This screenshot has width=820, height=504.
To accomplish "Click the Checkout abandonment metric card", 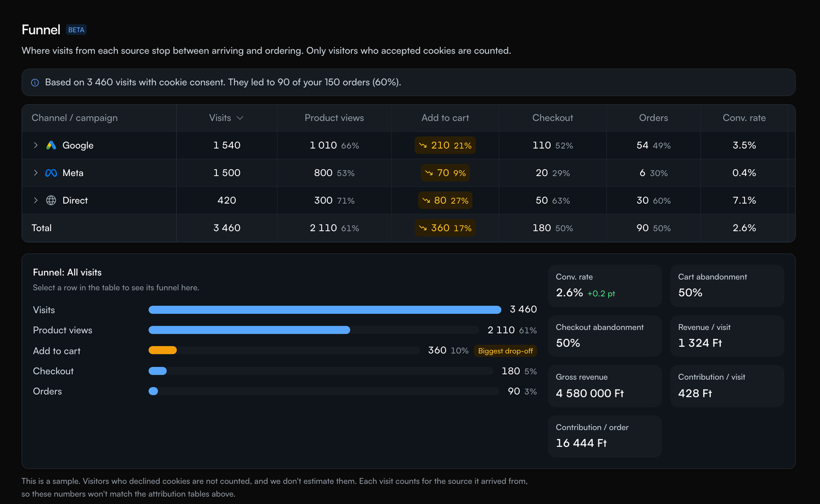I will coord(605,336).
